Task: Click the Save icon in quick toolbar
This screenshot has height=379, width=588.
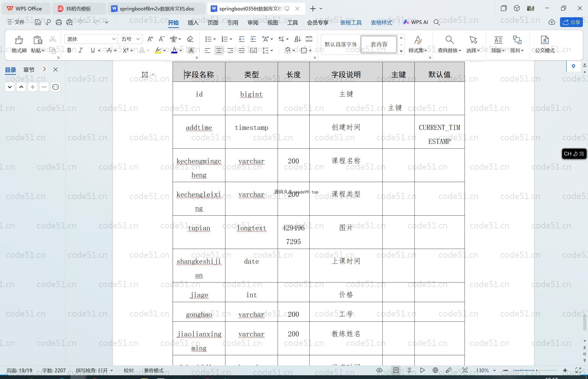Action: click(37, 22)
